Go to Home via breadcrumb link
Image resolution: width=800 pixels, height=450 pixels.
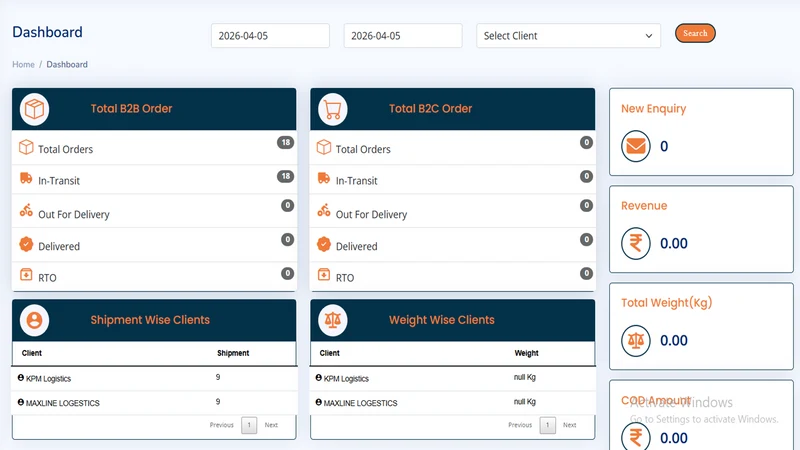[x=23, y=64]
